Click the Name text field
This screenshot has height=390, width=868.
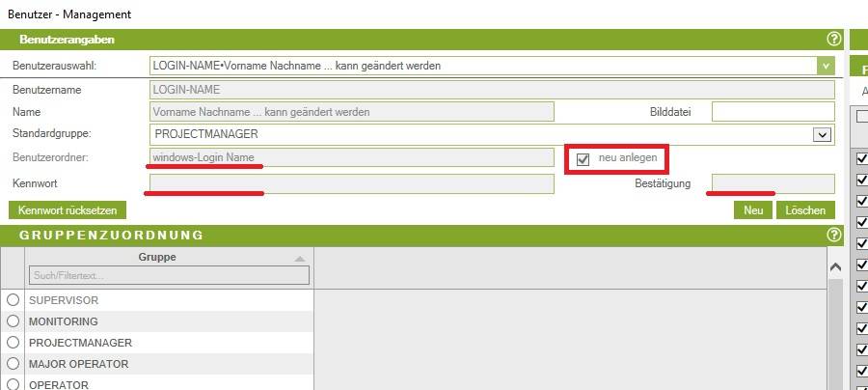(x=351, y=112)
